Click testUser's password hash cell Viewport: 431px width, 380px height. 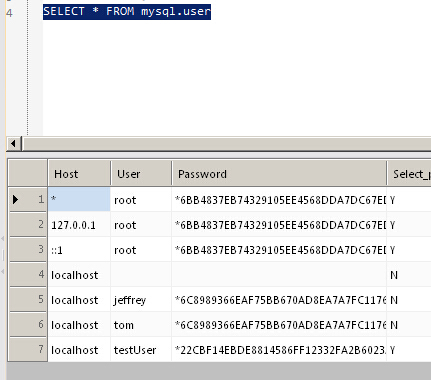279,349
